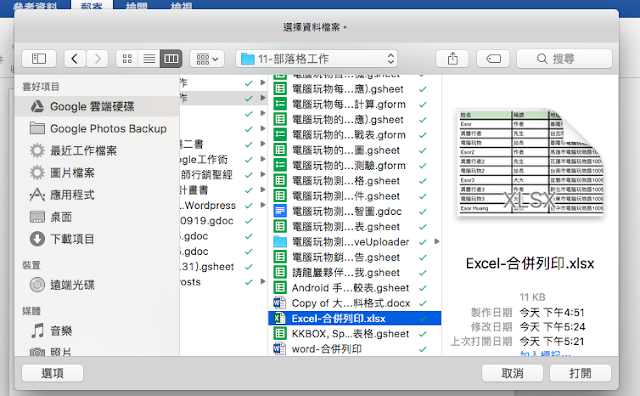The height and width of the screenshot is (396, 640).
Task: Go back with the left chevron button
Action: [x=75, y=59]
